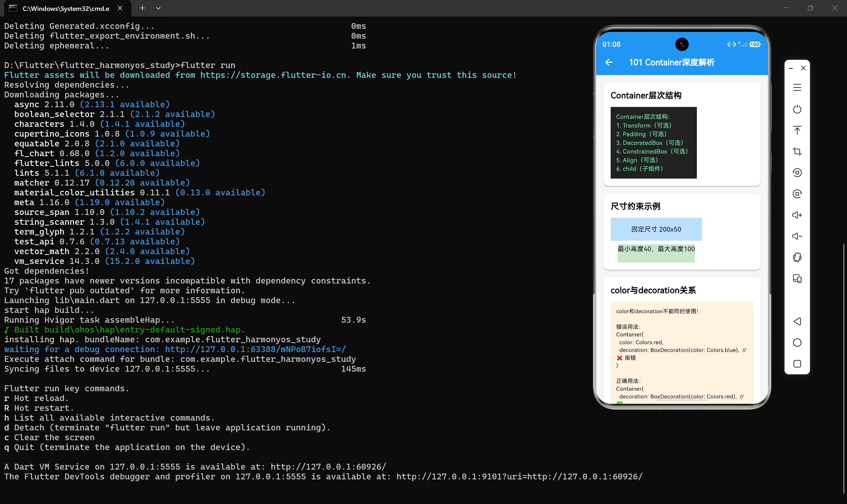Minimize the emulator side toolbar

791,68
